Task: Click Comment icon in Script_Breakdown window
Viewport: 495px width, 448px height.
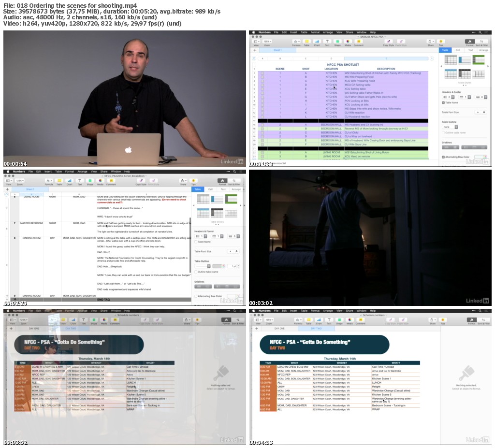Action: 111,181
